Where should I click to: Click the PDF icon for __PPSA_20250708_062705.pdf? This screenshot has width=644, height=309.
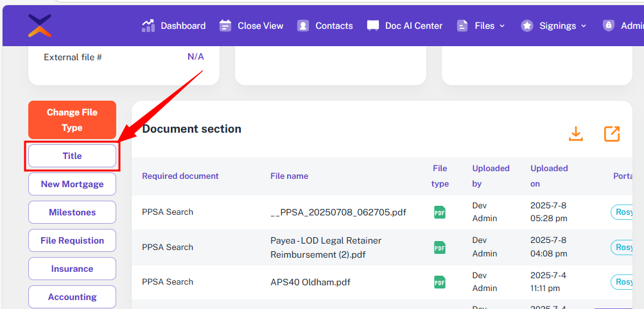pos(439,212)
